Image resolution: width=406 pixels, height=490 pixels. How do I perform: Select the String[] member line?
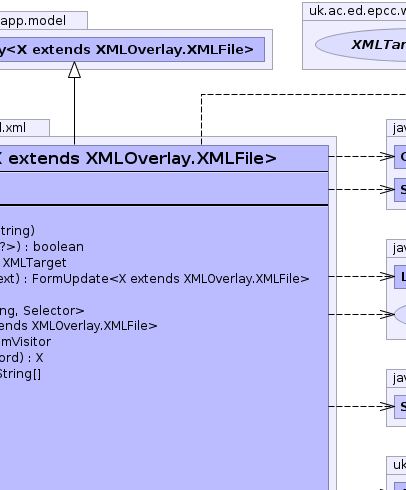click(20, 374)
